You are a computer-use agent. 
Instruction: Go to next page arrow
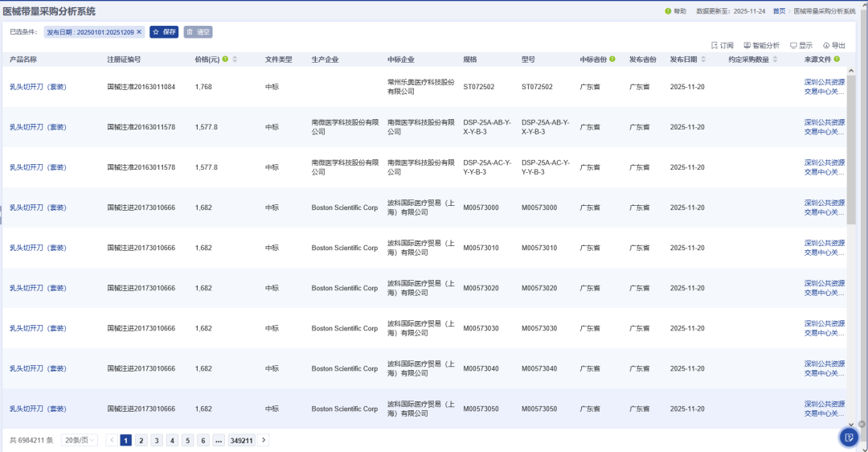pos(264,441)
